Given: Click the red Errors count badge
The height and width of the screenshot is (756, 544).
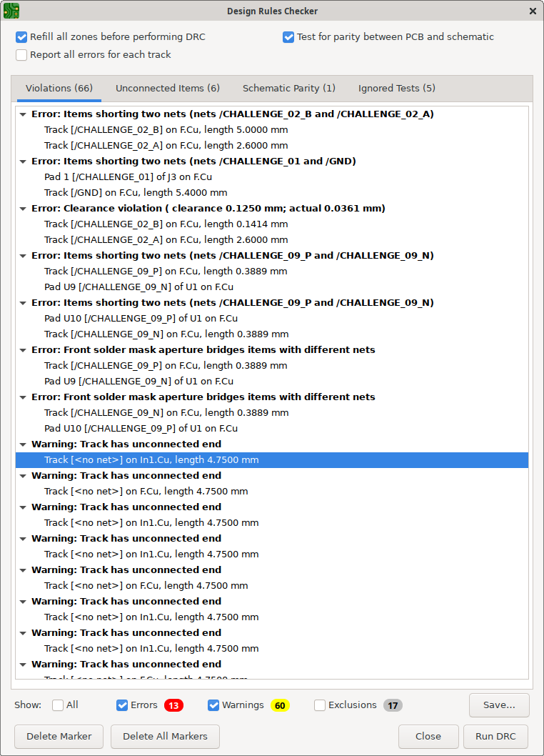Looking at the screenshot, I should [173, 705].
